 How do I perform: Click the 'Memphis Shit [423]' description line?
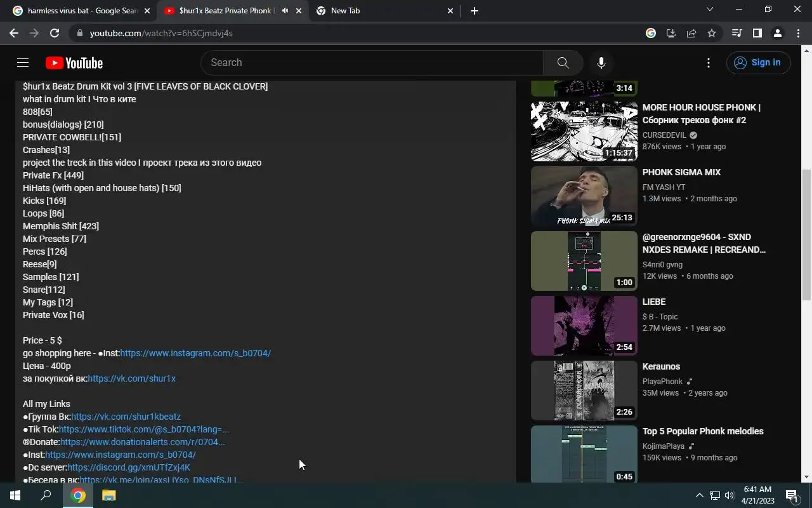[x=61, y=226]
